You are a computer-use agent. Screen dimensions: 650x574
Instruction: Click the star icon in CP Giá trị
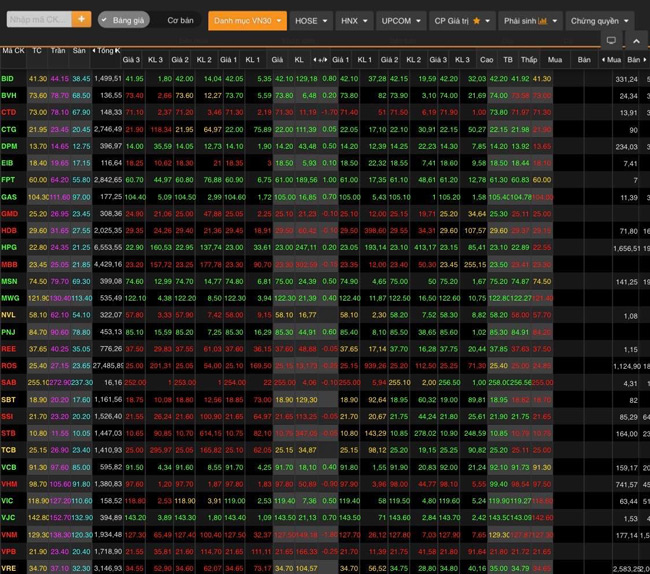coord(477,20)
